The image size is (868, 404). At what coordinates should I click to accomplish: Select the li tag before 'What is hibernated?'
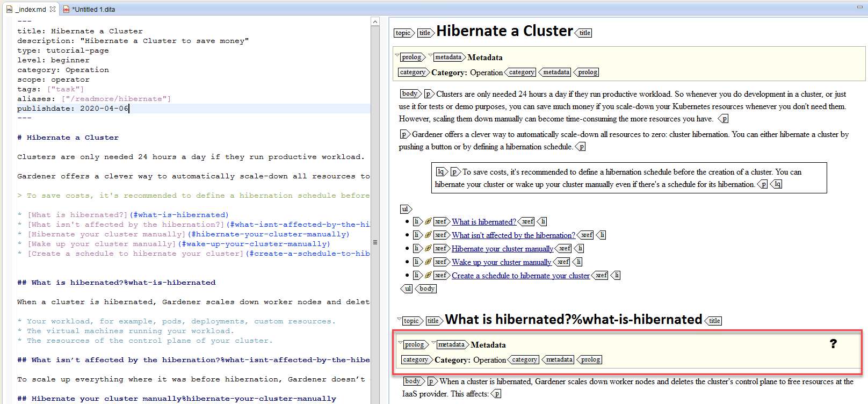click(417, 221)
